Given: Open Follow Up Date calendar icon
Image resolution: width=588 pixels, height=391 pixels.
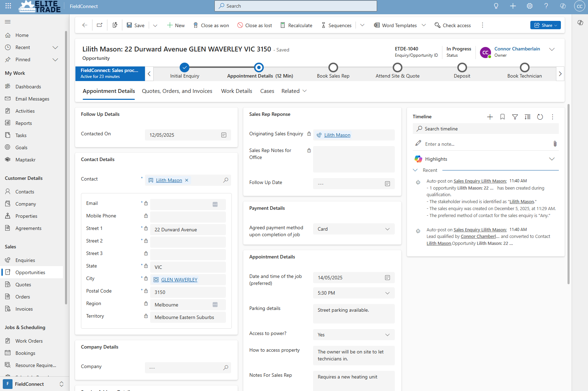Looking at the screenshot, I should [387, 184].
